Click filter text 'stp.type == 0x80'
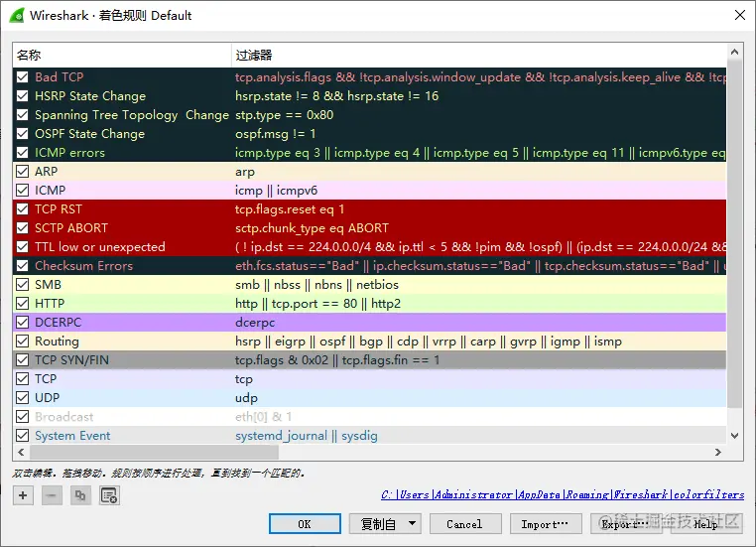The image size is (756, 547). (284, 115)
